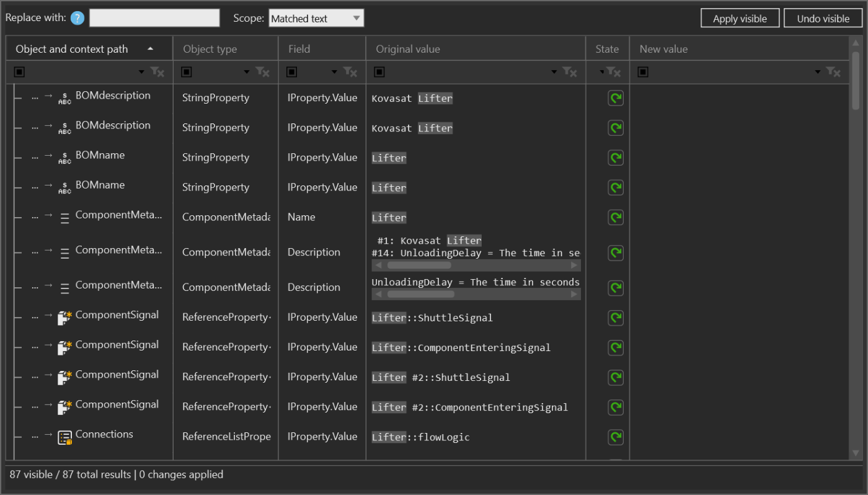Click ComponentMetadata icon in the Name field row
Viewport: 868px width, 495px height.
pos(64,218)
